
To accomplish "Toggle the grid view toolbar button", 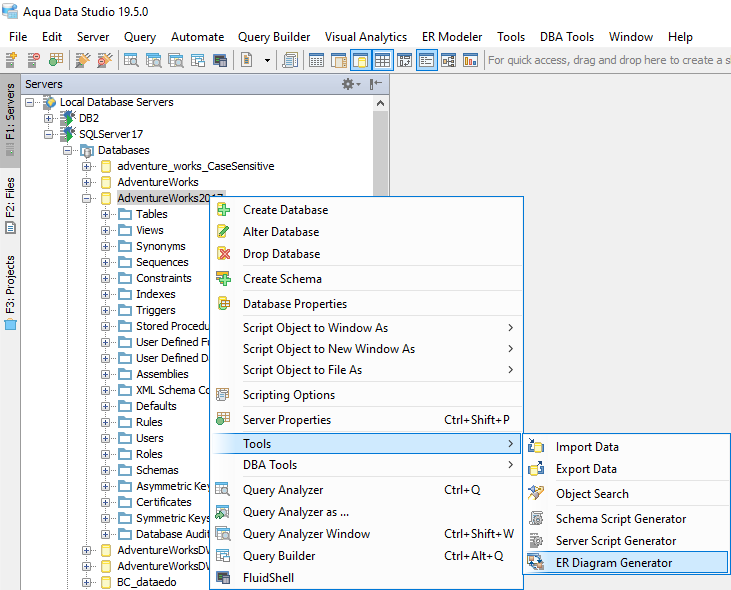I will tap(383, 61).
